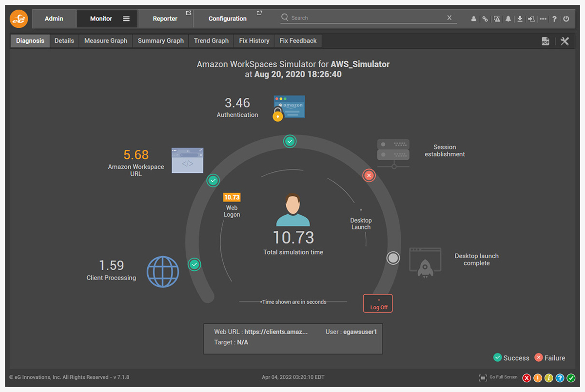Screen dimensions: 585x392
Task: Click the user avatar in circle center
Action: (x=293, y=210)
